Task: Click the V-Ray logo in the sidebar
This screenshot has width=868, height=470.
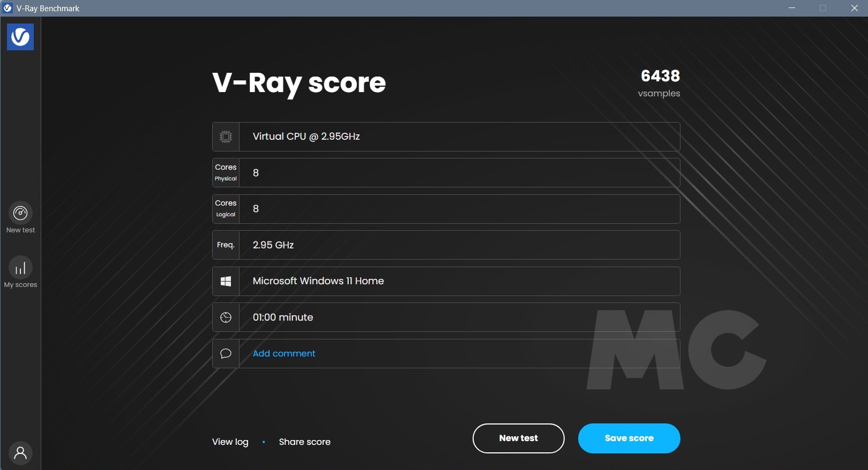Action: point(20,37)
